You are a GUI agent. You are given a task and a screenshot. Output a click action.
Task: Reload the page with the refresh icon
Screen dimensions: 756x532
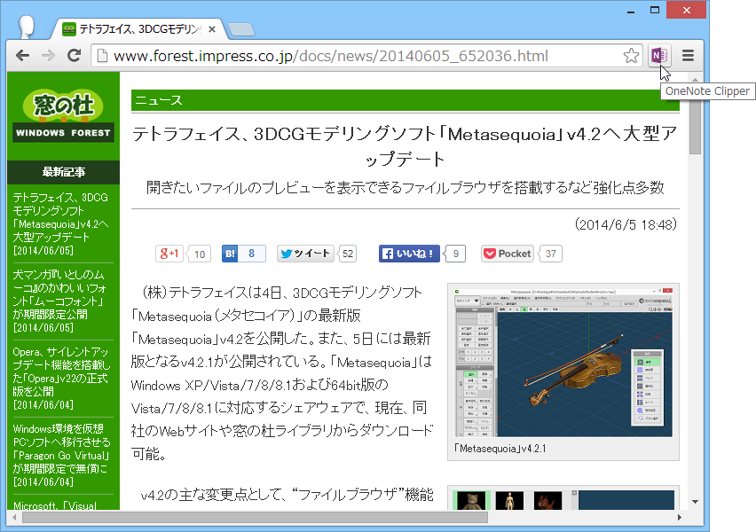click(75, 55)
